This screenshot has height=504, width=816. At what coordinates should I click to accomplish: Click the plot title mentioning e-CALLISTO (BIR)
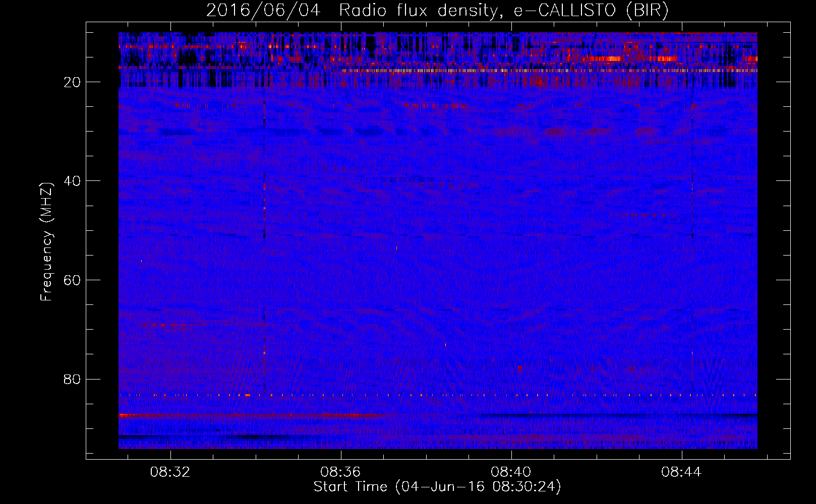(437, 11)
